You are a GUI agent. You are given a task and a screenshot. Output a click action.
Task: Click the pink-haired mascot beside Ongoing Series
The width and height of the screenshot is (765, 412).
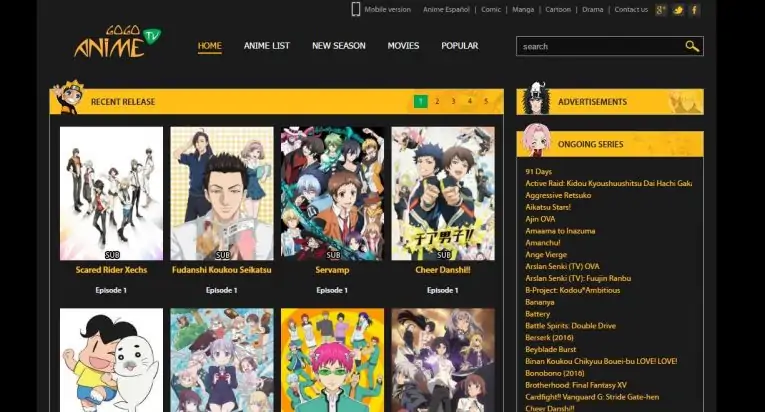(536, 140)
